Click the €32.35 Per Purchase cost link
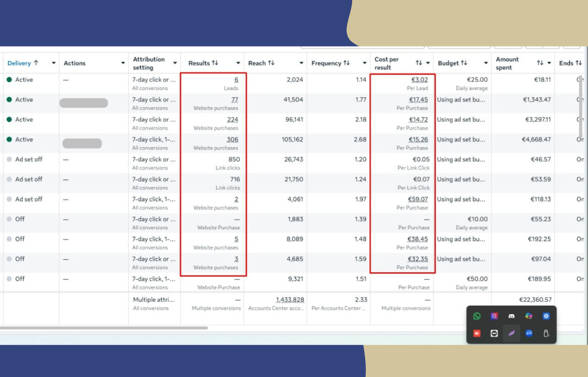This screenshot has height=377, width=588. click(418, 259)
